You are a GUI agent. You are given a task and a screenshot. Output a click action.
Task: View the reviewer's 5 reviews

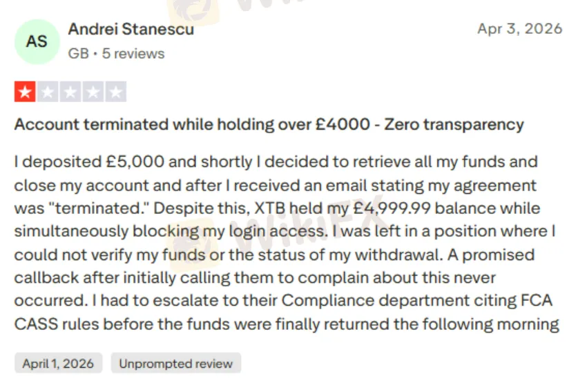coord(133,53)
